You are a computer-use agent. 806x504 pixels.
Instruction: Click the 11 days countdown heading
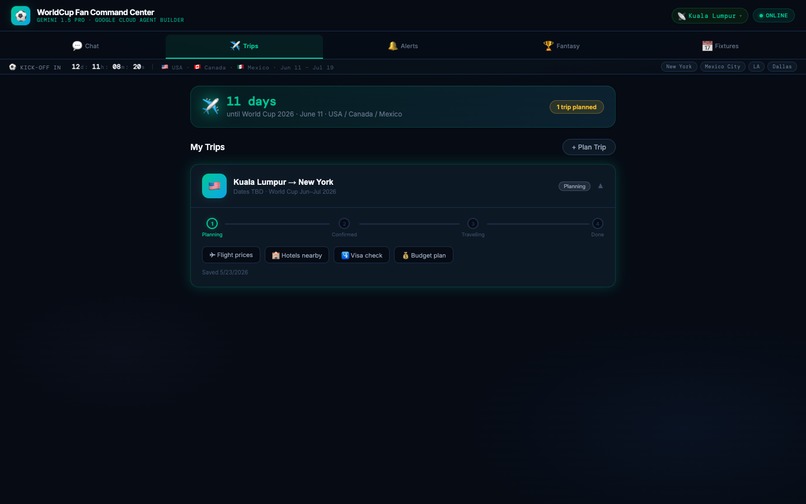251,101
